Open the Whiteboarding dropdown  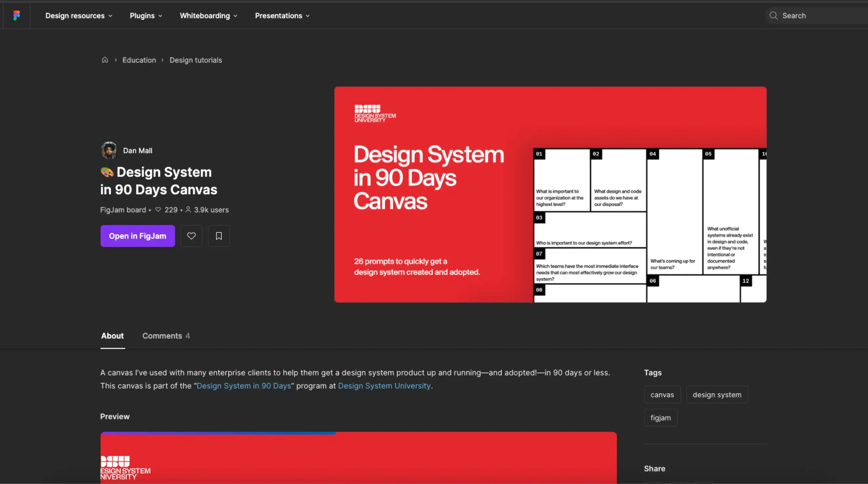tap(208, 16)
